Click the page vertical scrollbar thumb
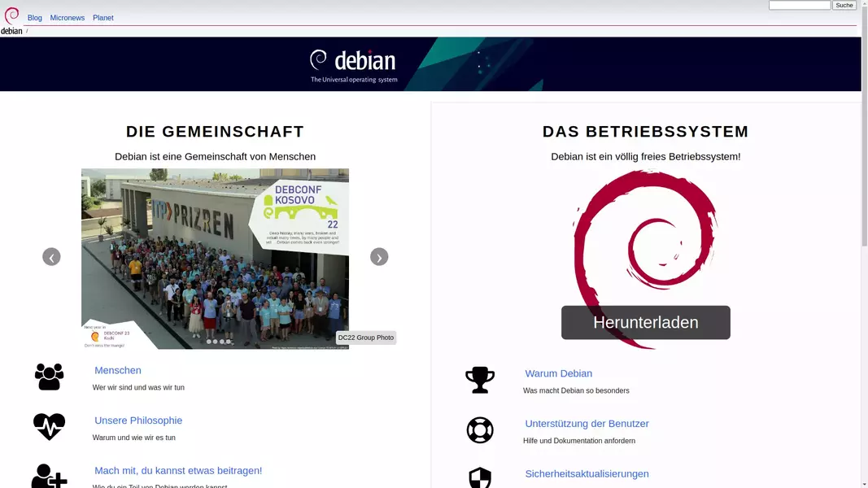The height and width of the screenshot is (488, 868). click(x=864, y=127)
